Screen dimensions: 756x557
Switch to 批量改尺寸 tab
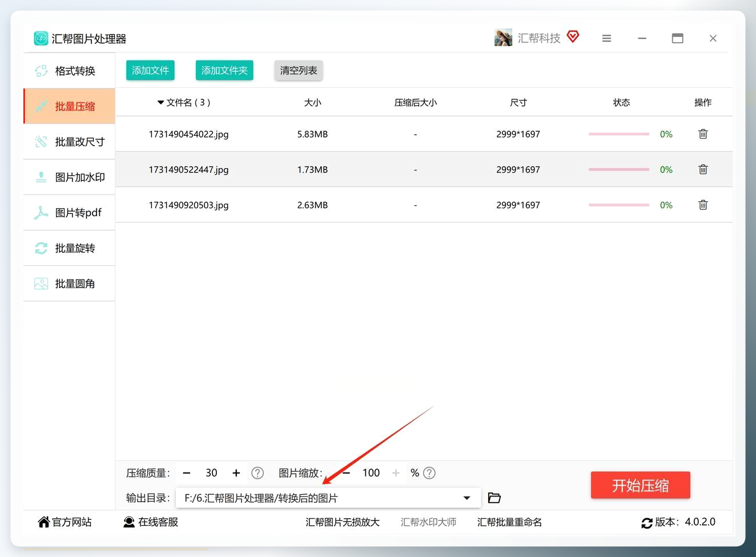pyautogui.click(x=69, y=142)
